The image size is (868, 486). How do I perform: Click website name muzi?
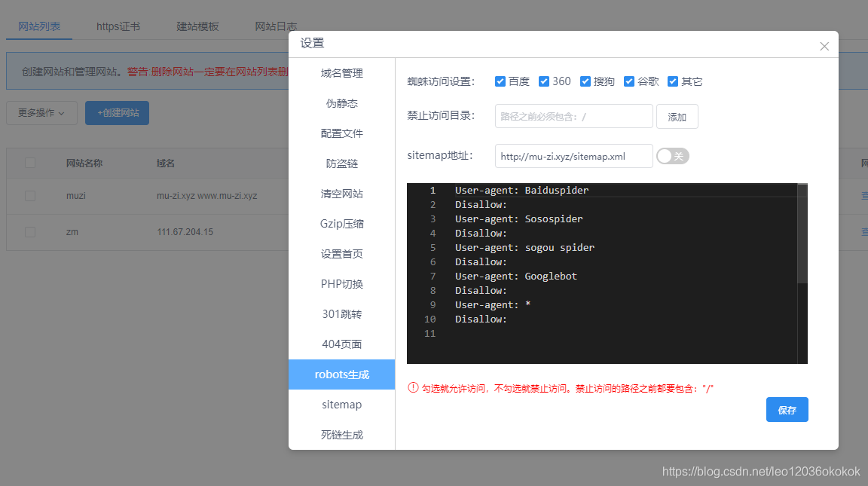click(76, 196)
